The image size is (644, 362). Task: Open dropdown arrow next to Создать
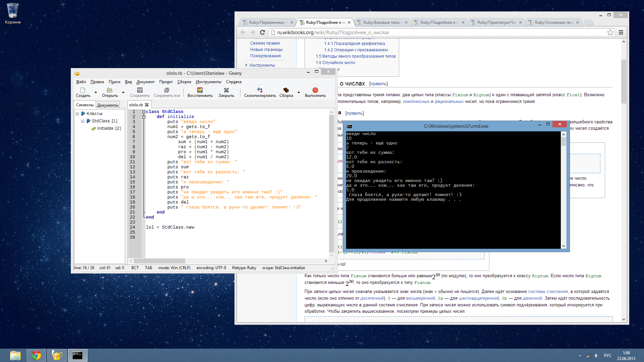(96, 93)
